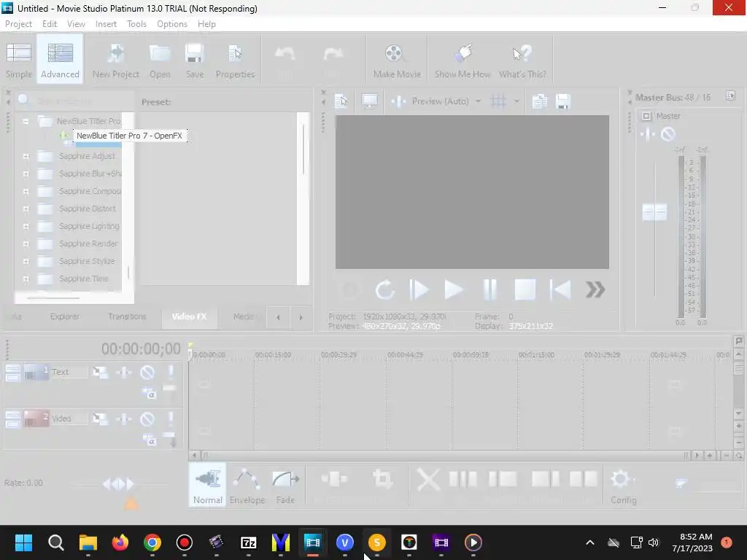Click Show Me How
The width and height of the screenshot is (747, 560).
pos(462,60)
